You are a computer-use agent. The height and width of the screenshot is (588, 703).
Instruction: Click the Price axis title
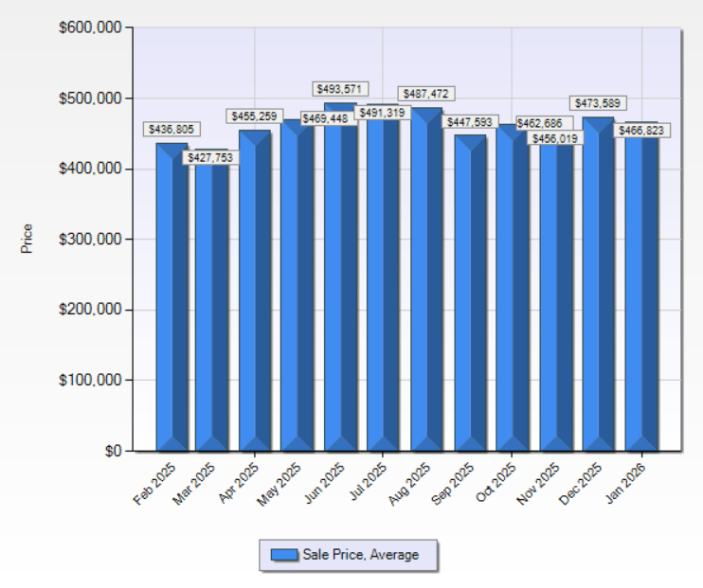point(27,239)
